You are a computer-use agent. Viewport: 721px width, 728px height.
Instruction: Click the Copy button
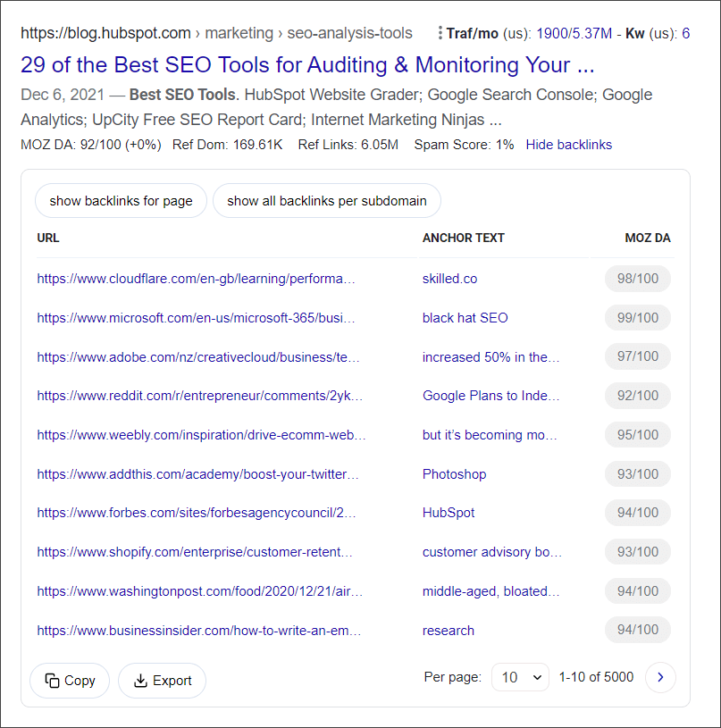(x=70, y=681)
